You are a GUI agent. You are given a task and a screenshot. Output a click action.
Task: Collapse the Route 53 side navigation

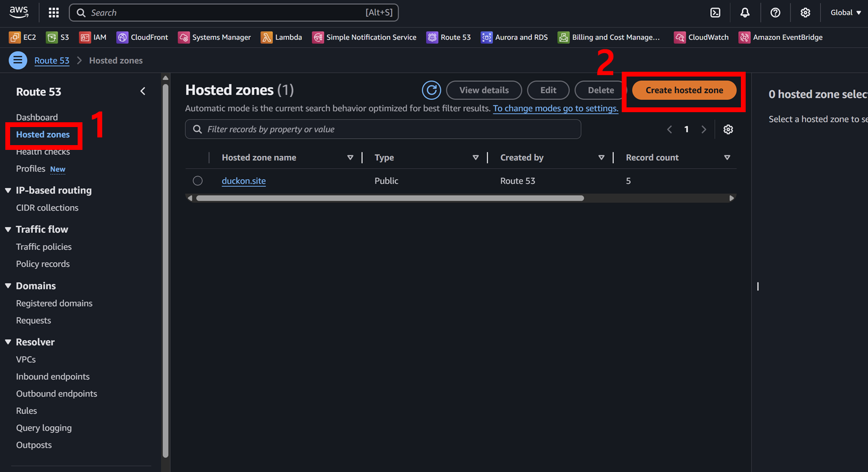(x=143, y=91)
